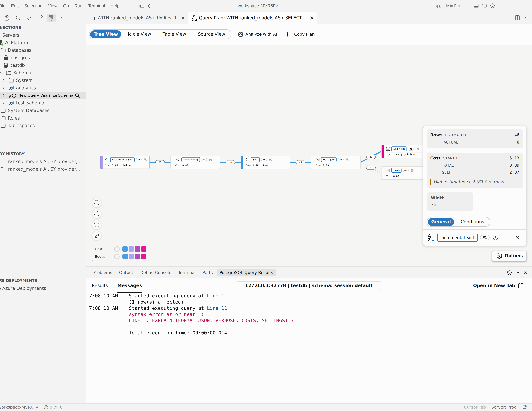The height and width of the screenshot is (411, 532).
Task: Toggle the Cost legend radio button
Action: (x=117, y=249)
